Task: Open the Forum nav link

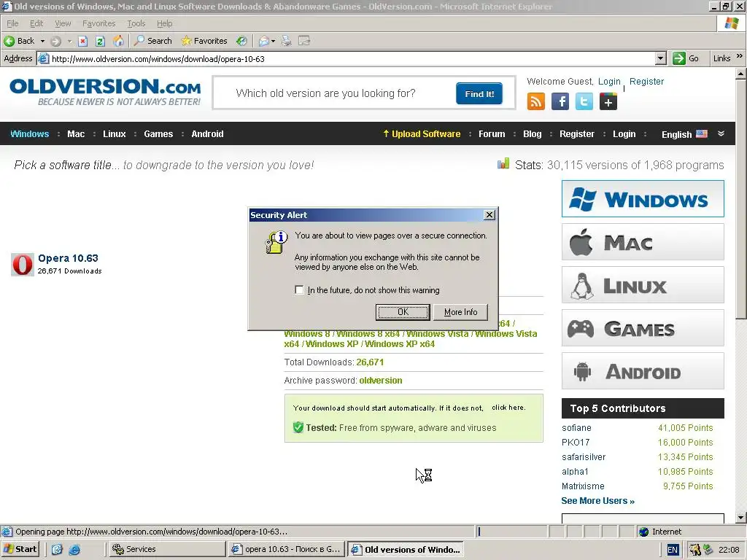Action: tap(492, 134)
